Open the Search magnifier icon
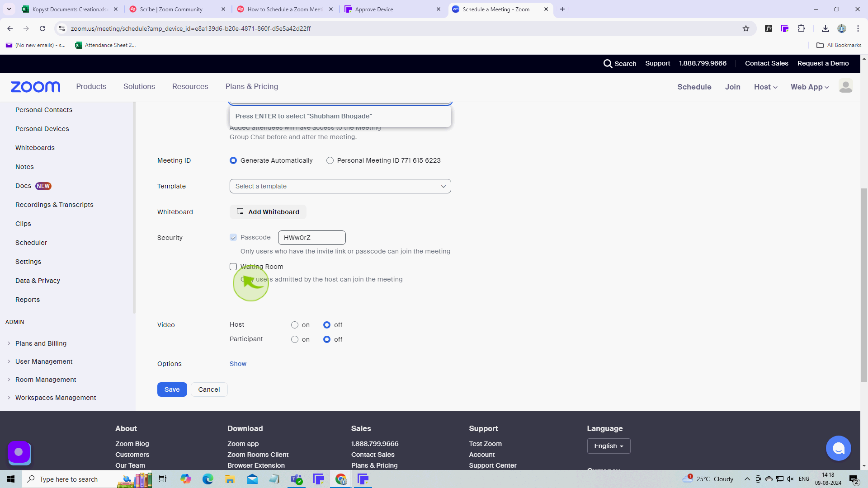The height and width of the screenshot is (488, 868). click(x=608, y=64)
